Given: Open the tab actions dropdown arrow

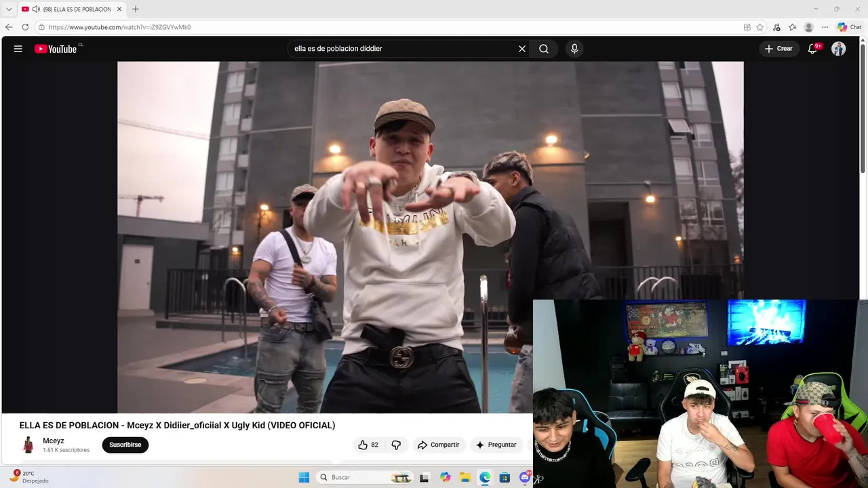Looking at the screenshot, I should coord(9,9).
